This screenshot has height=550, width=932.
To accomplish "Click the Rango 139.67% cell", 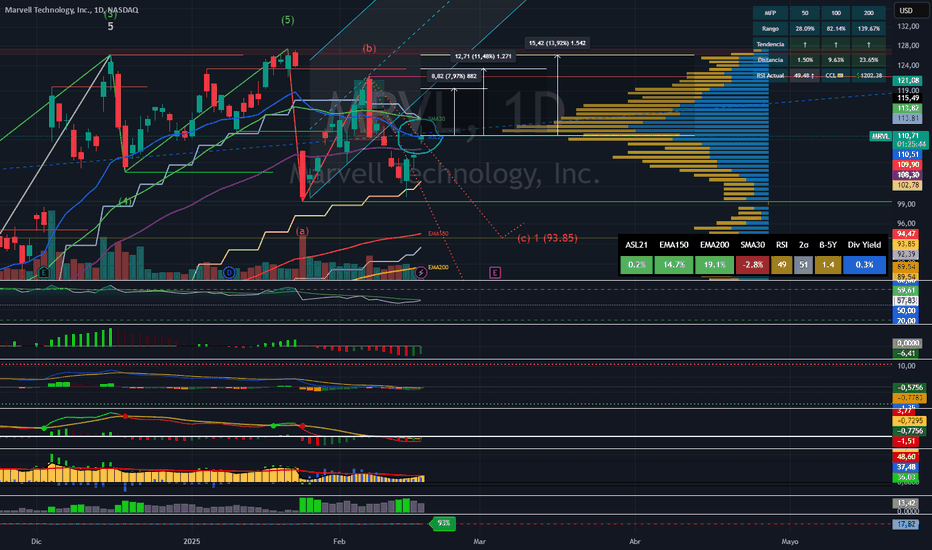I will click(x=868, y=29).
